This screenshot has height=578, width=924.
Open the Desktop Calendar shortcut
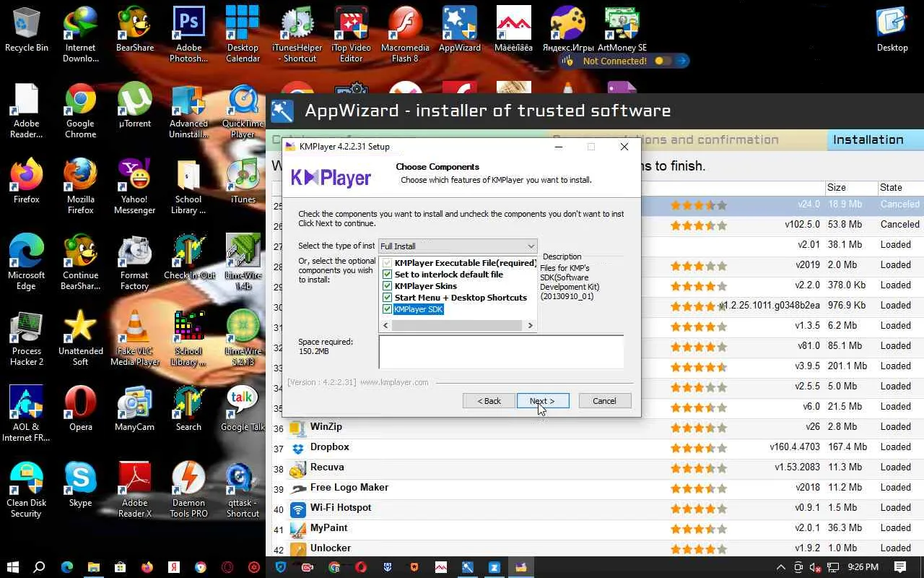coord(243,35)
